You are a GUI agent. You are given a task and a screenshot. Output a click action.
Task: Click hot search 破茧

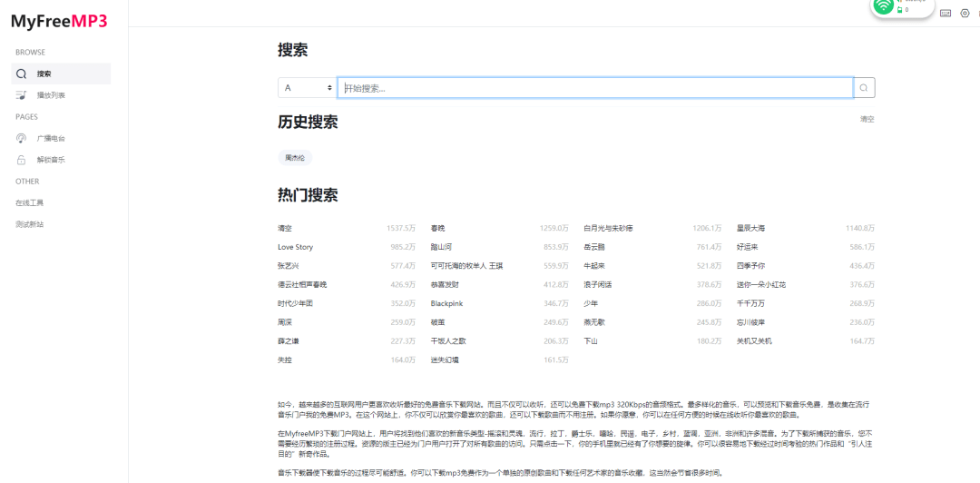[x=437, y=322]
